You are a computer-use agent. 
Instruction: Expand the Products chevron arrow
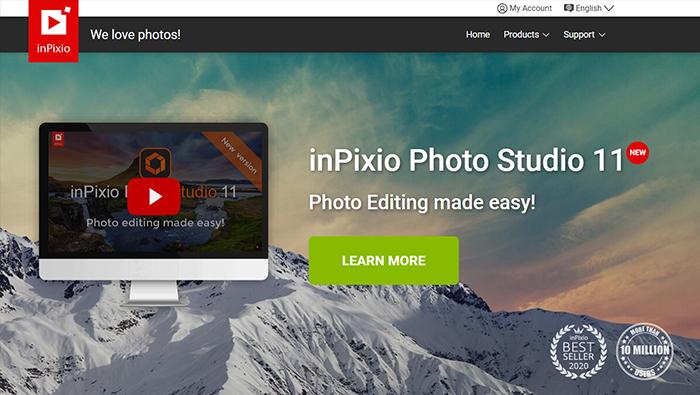[546, 35]
